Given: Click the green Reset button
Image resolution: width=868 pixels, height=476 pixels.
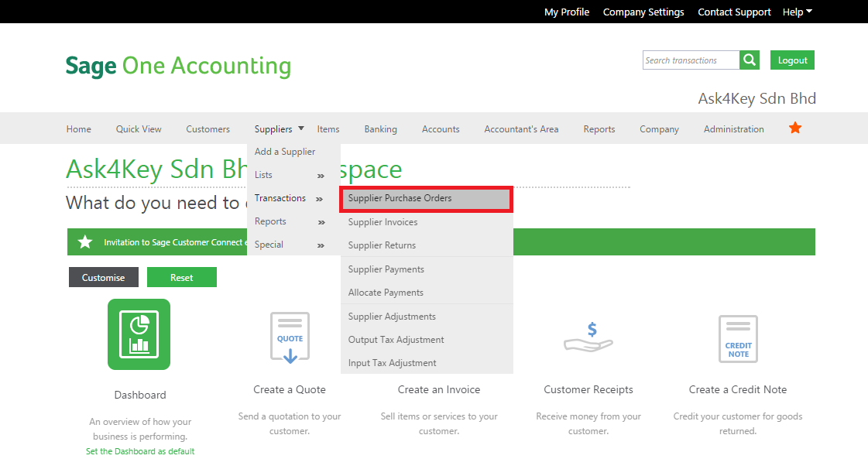Looking at the screenshot, I should click(181, 277).
